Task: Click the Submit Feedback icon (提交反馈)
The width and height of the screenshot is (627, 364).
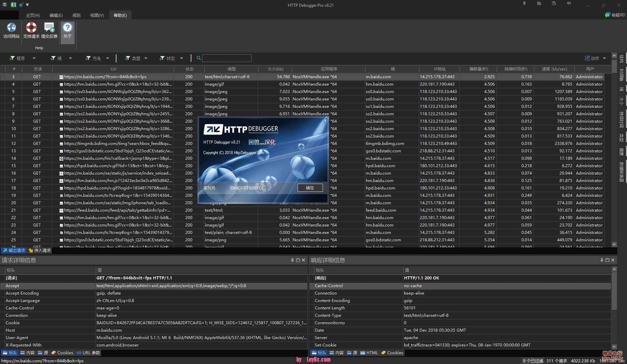Action: coord(49,28)
